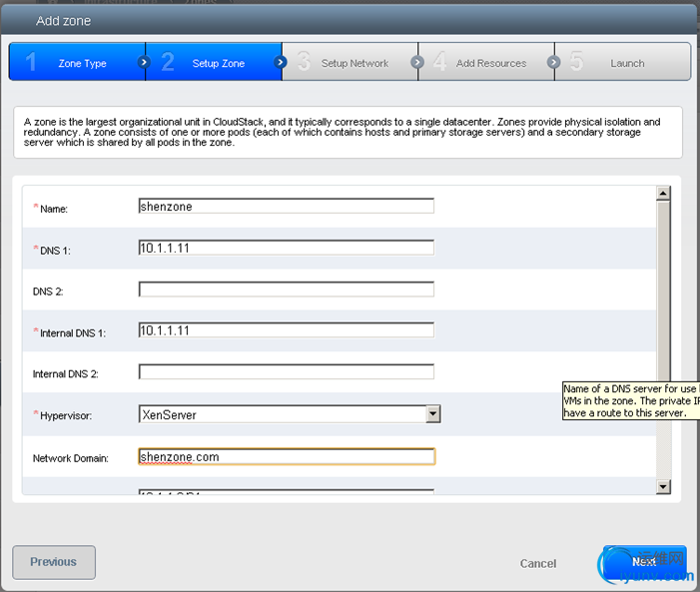
Task: Click the scrollbar down arrow
Action: click(x=663, y=486)
